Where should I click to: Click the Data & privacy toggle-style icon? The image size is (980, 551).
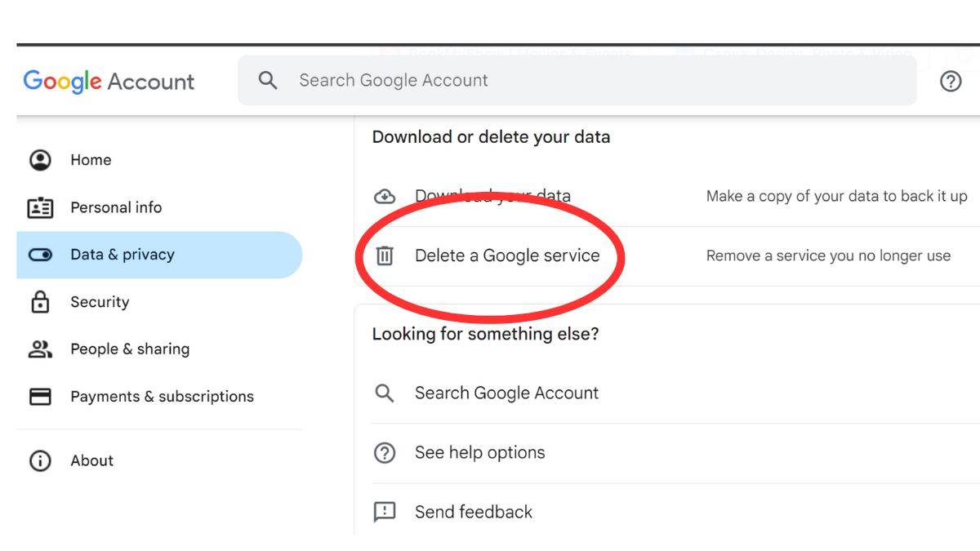41,255
